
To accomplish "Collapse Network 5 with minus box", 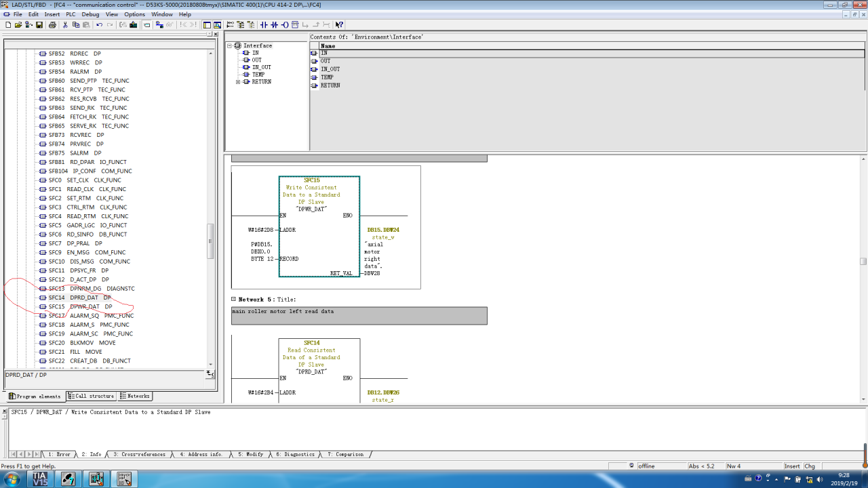I will [x=234, y=299].
